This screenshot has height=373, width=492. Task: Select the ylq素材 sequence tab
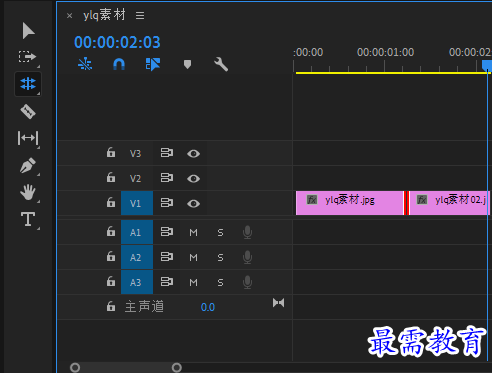(104, 15)
